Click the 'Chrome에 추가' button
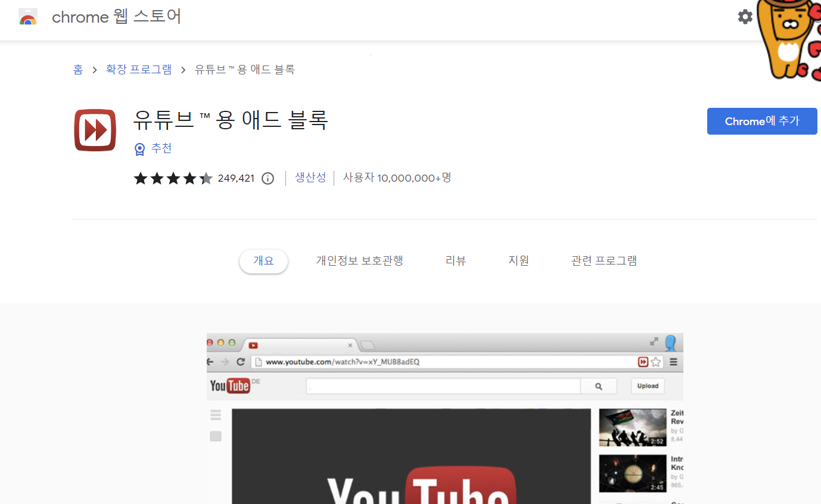 762,121
